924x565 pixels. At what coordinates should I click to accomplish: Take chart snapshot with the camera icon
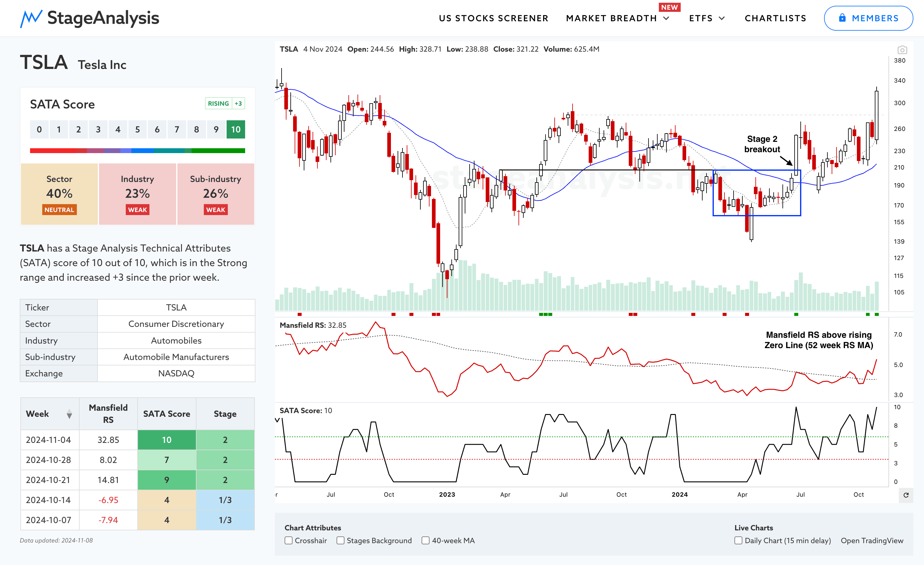(x=902, y=50)
